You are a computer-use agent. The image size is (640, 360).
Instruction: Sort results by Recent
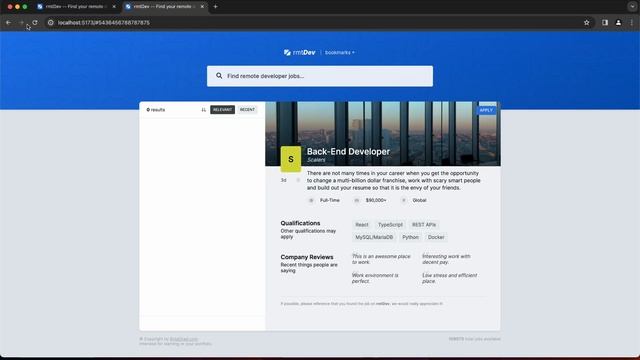247,110
